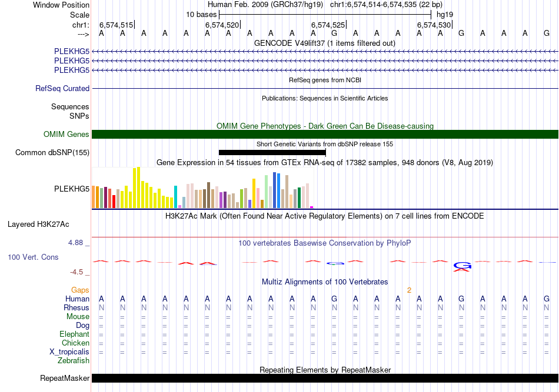Click the chr1: ruler label
The image size is (559, 392).
tap(81, 25)
